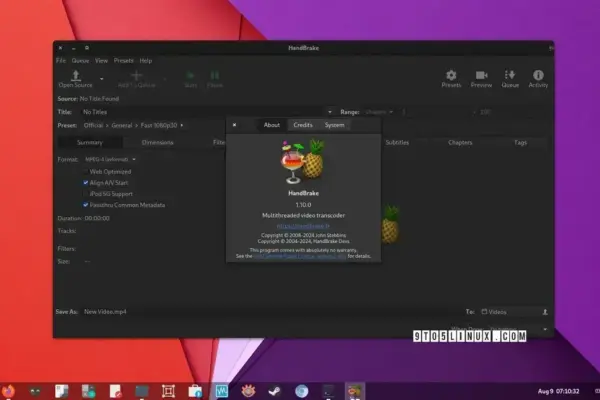The width and height of the screenshot is (600, 400).
Task: Uncheck the Align A/V Start checkbox
Action: [86, 183]
